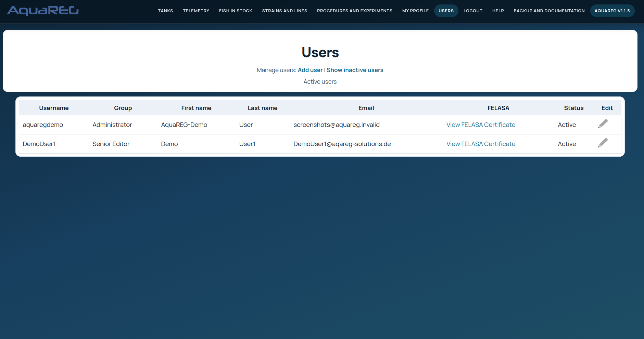Click the Users page heading
This screenshot has height=339, width=644.
320,52
